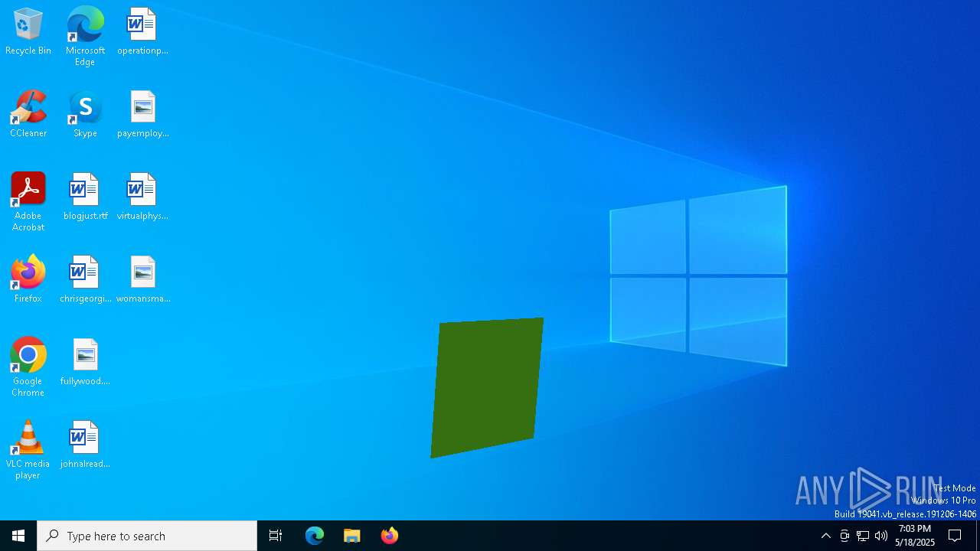Select the Firefox desktop shortcut
The height and width of the screenshot is (551, 980).
[x=28, y=279]
